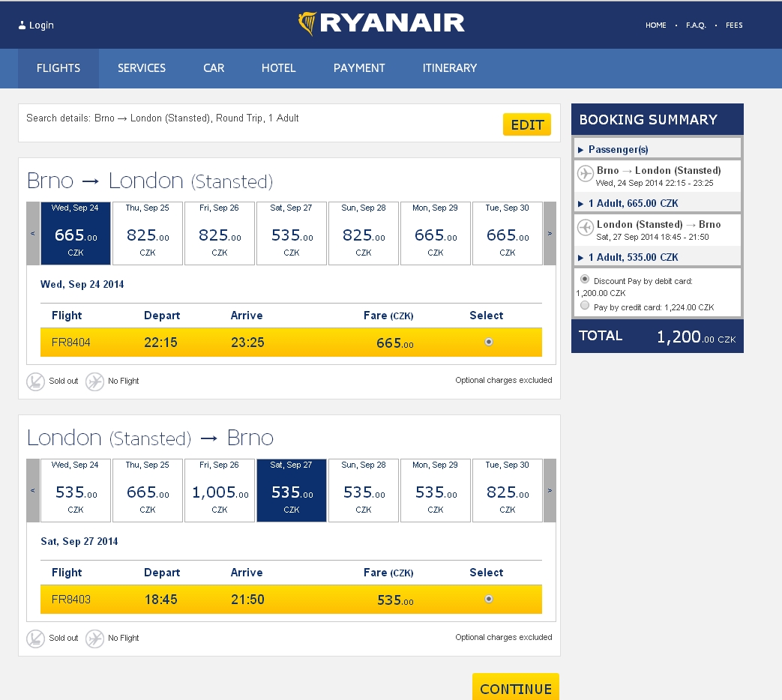Open the Itinerary tab
782x700 pixels.
click(x=450, y=68)
